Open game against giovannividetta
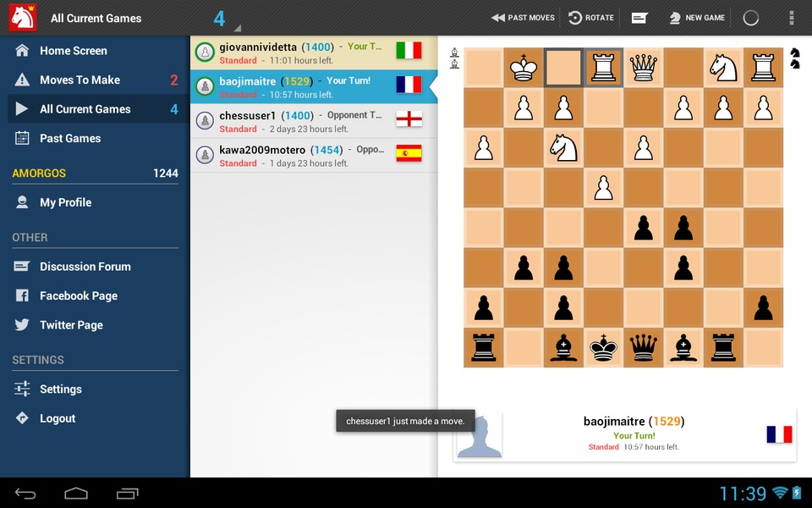 pyautogui.click(x=314, y=52)
